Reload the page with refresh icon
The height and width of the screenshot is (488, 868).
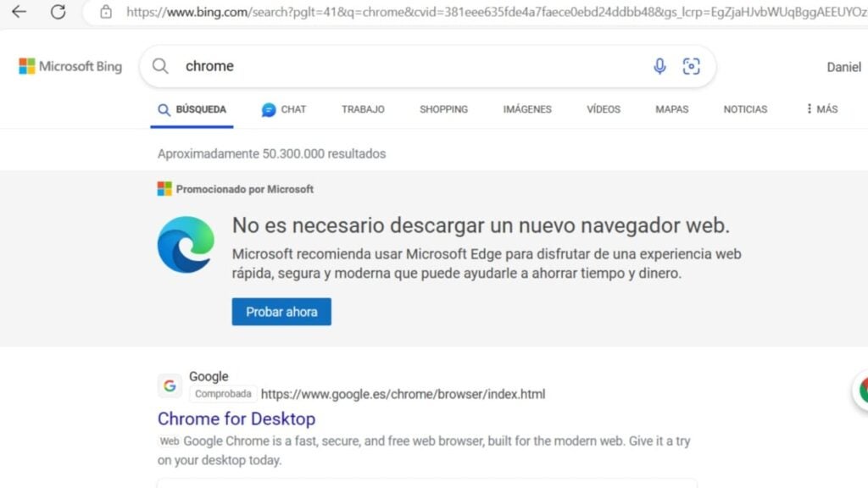tap(58, 12)
